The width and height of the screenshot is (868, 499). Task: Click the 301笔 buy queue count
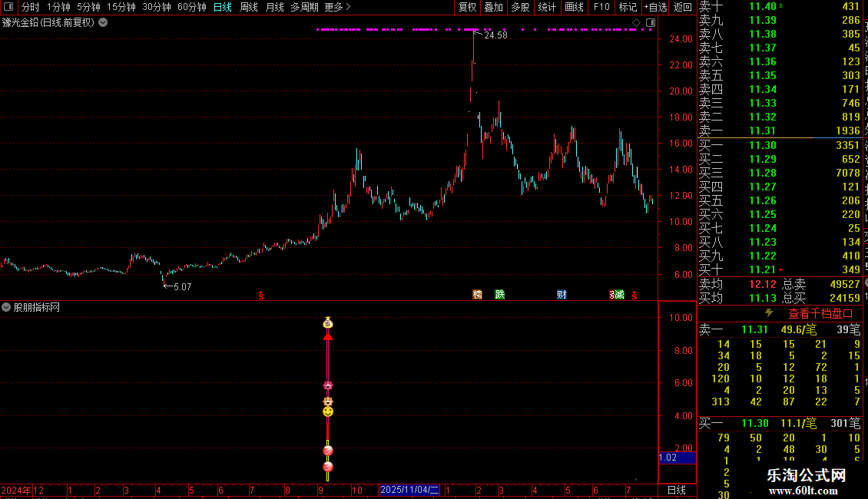point(846,423)
